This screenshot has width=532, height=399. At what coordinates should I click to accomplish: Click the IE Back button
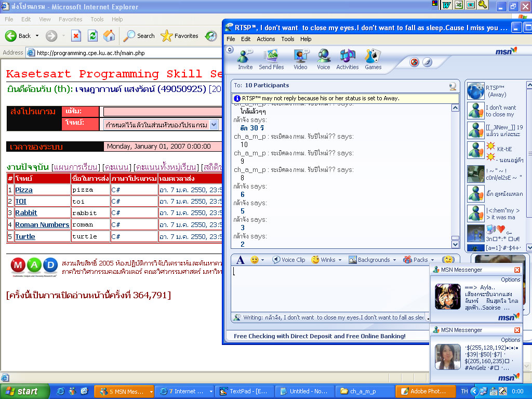click(18, 36)
